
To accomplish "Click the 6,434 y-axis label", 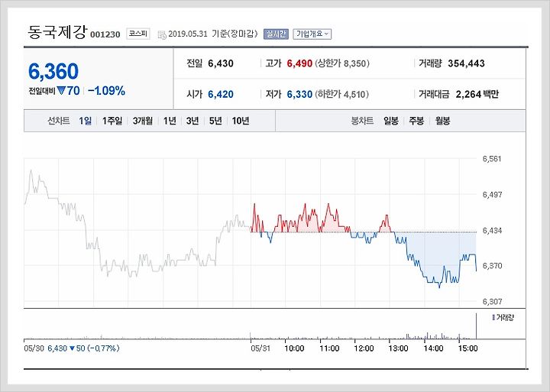I will click(x=492, y=231).
